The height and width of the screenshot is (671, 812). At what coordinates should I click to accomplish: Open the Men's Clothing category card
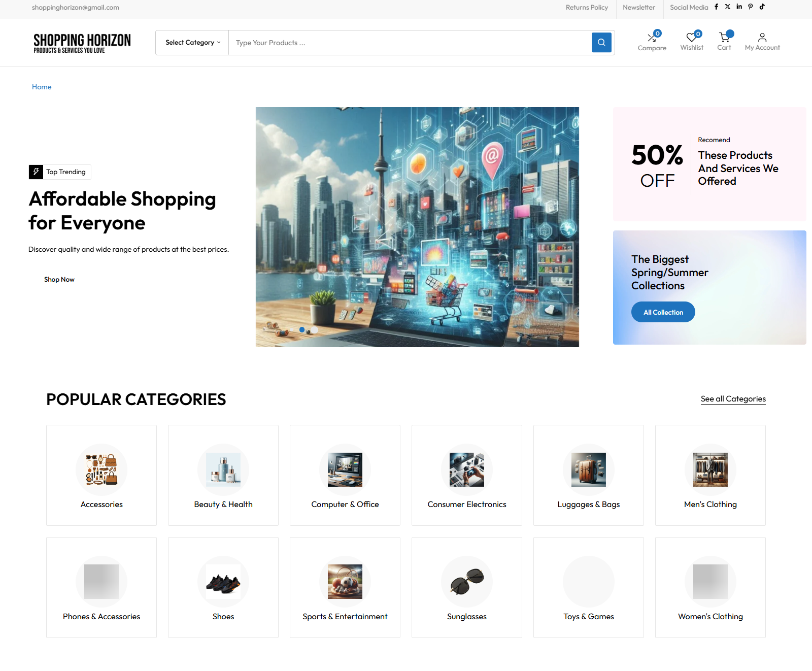(x=710, y=475)
